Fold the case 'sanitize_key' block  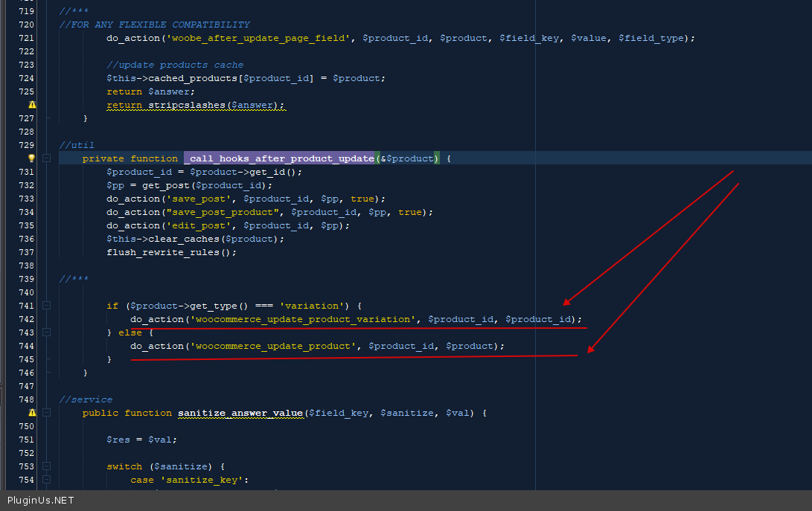click(x=46, y=480)
